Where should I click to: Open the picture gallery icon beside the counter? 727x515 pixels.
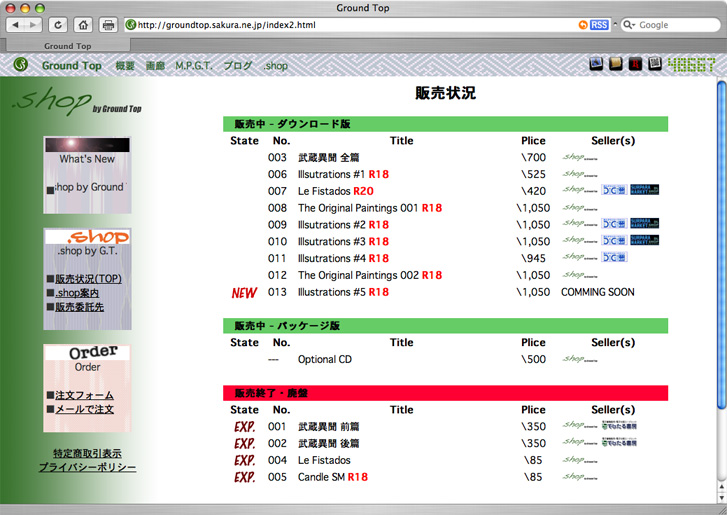point(596,64)
